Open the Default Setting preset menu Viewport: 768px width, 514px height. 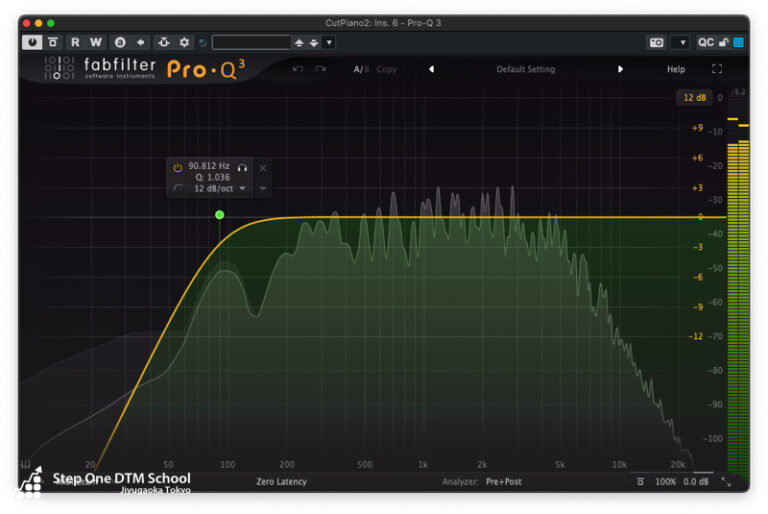point(525,69)
